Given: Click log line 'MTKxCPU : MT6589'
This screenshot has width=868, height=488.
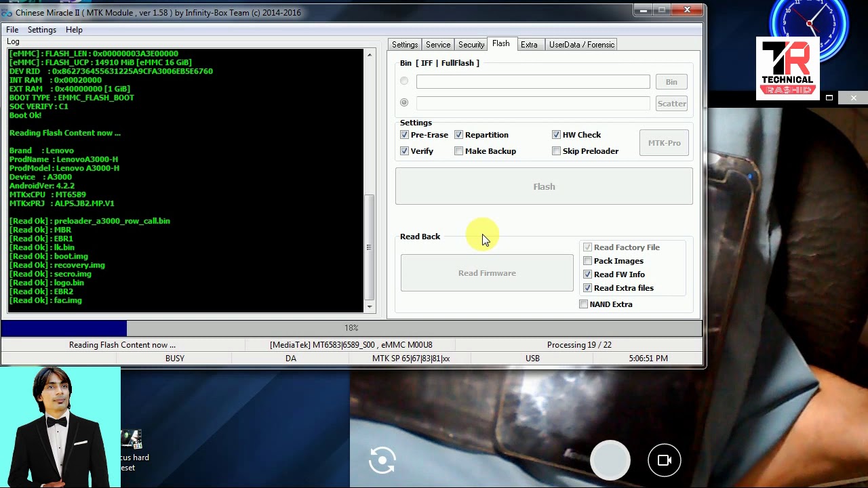Looking at the screenshot, I should (47, 195).
